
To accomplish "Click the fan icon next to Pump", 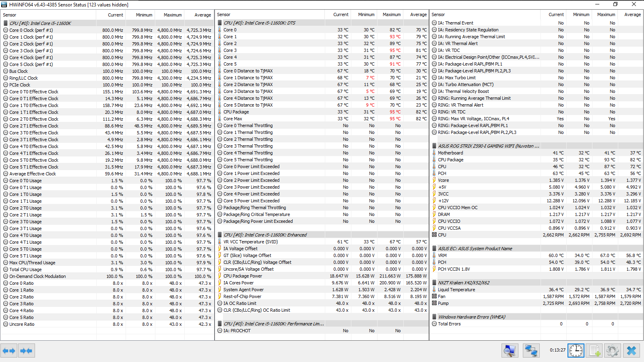I will (x=434, y=303).
